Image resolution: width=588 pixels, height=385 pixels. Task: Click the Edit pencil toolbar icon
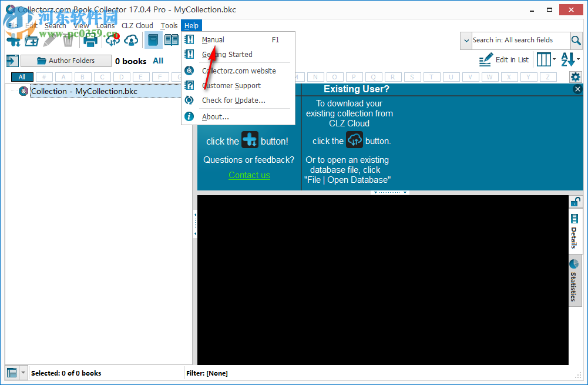click(x=50, y=40)
